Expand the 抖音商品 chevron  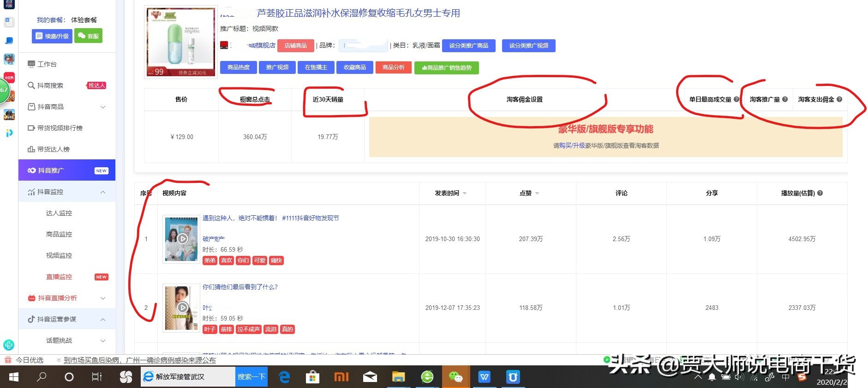[103, 107]
